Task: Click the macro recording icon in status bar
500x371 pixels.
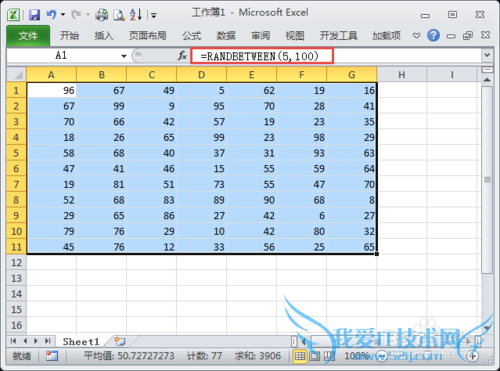Action: (x=52, y=356)
